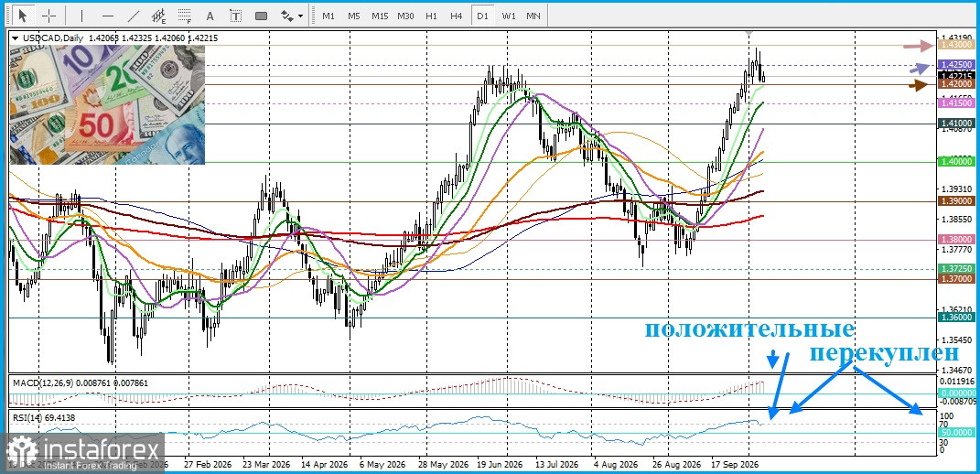This screenshot has width=980, height=474.
Task: Click the 1.38000 price level label
Action: tap(955, 240)
